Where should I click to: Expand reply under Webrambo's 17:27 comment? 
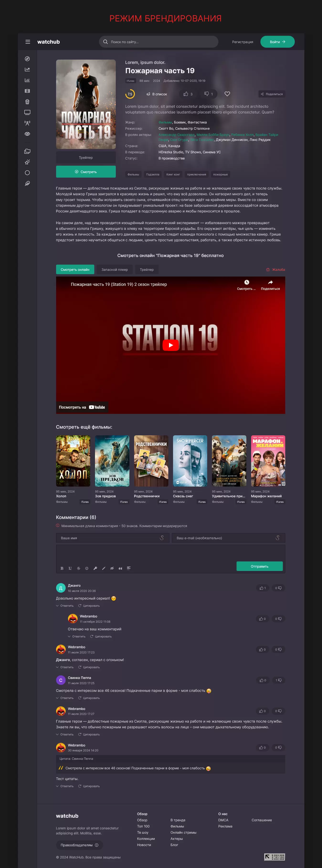click(x=65, y=734)
